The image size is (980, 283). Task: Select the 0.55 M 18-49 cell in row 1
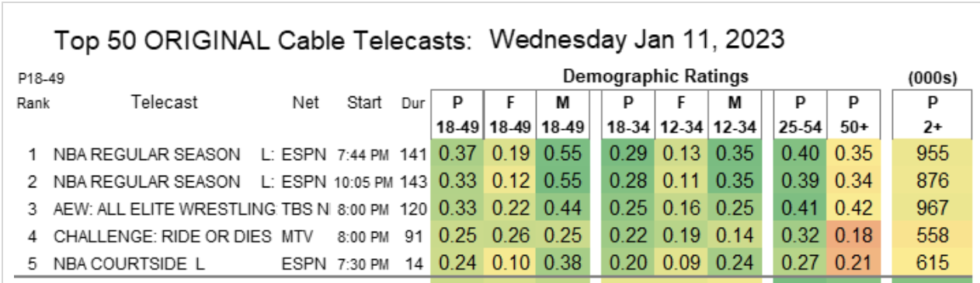561,155
